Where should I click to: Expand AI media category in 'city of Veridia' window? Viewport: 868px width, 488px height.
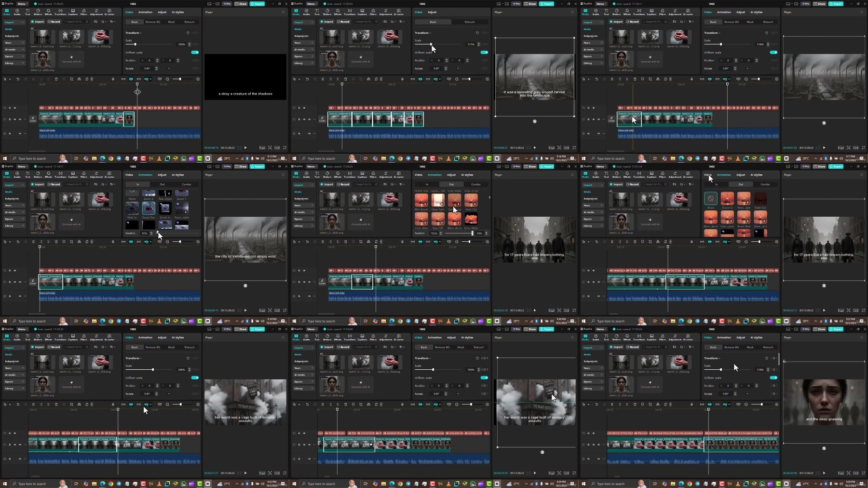(x=15, y=212)
